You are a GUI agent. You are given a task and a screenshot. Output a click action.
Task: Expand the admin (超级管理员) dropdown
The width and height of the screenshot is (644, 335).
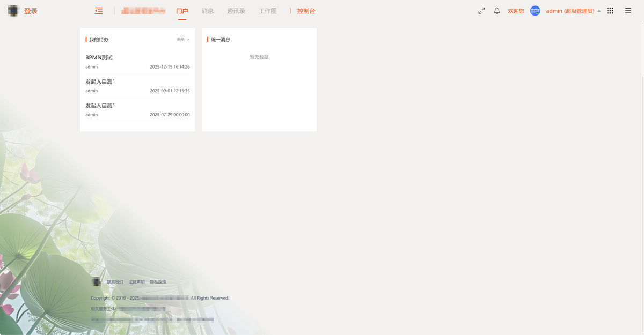coord(573,11)
